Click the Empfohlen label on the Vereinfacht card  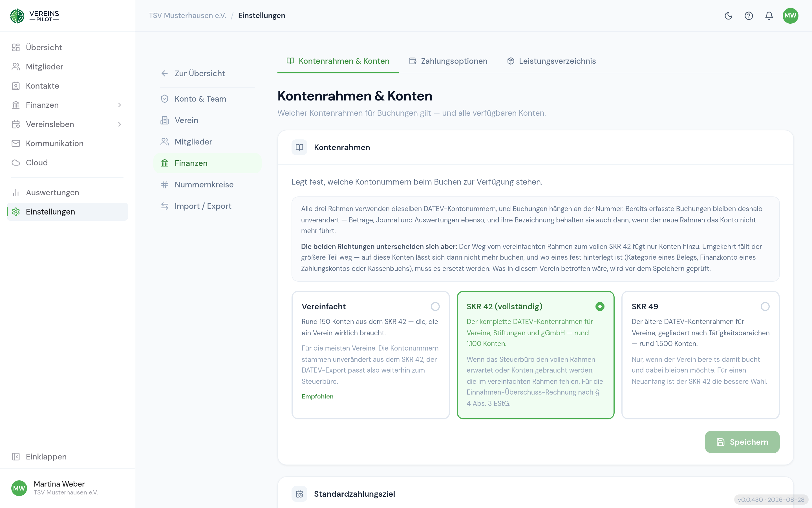(x=317, y=397)
